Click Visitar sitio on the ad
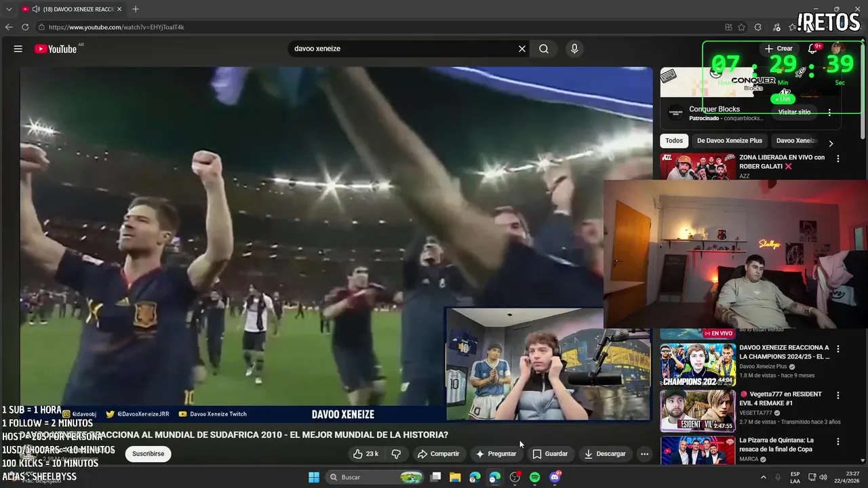Screen dimensions: 868x488 point(794,113)
